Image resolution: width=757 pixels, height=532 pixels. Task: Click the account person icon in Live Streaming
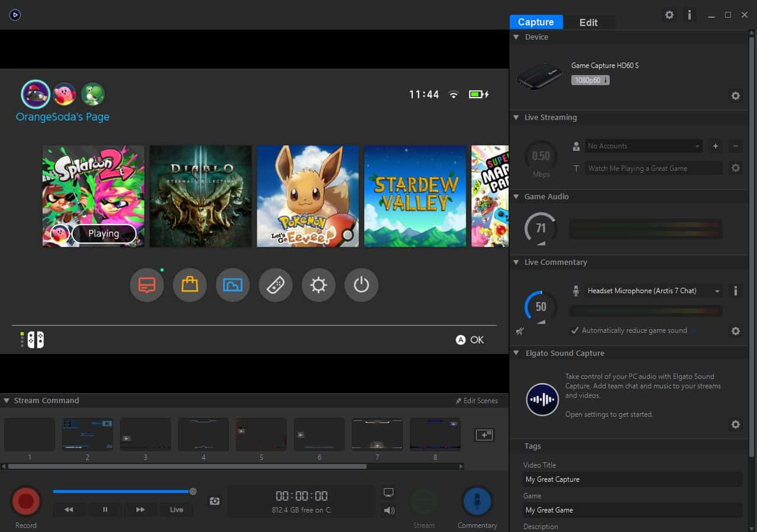pyautogui.click(x=576, y=146)
